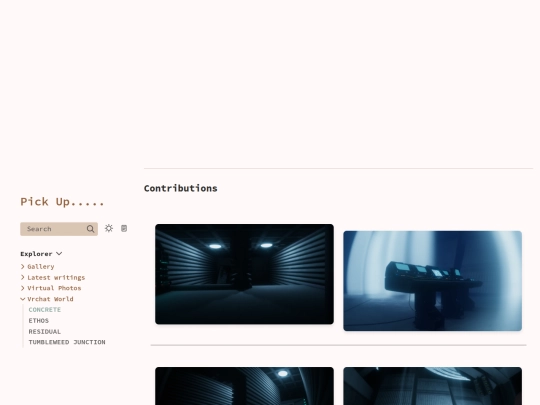
Task: Select RESIDUAL page in explorer
Action: [45, 332]
